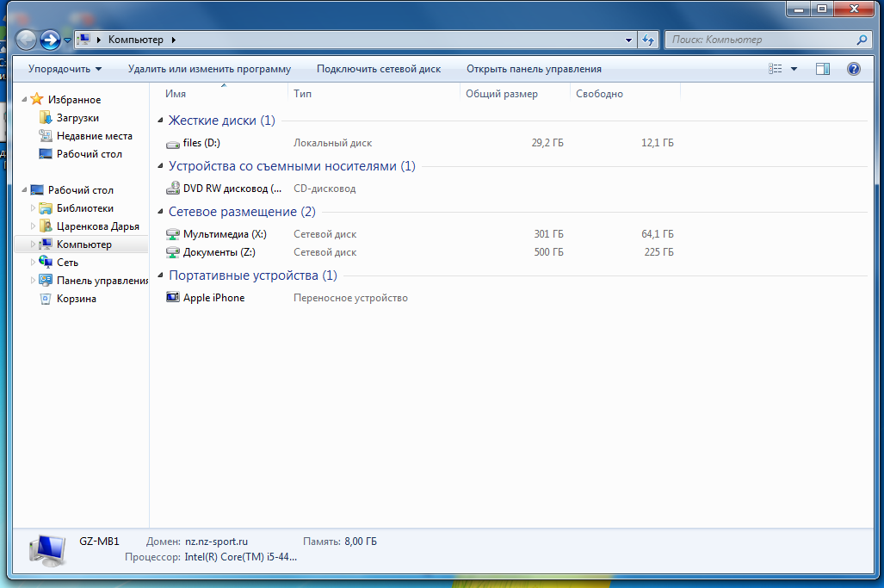The image size is (884, 588).
Task: Collapse the Жесткие диски group
Action: pyautogui.click(x=160, y=120)
